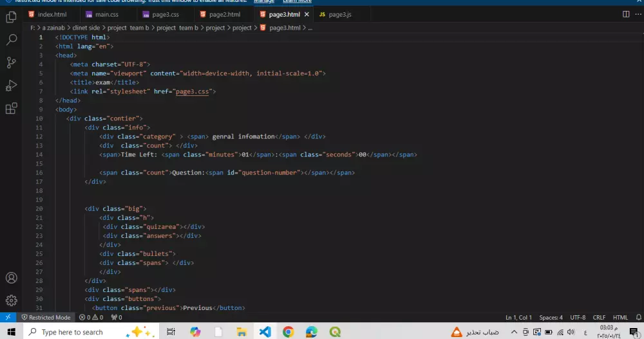Viewport: 644px width, 339px height.
Task: Open the Wi-Fi network tray icon
Action: coord(560,332)
